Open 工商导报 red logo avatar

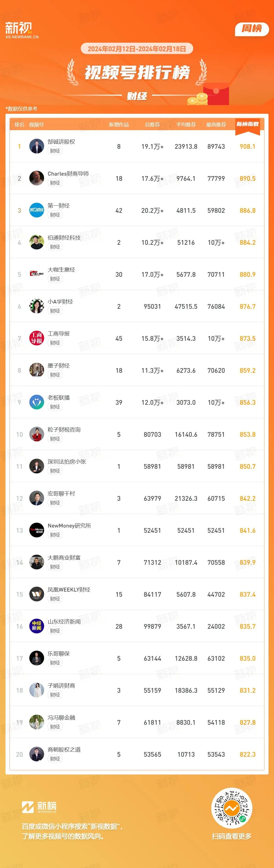pyautogui.click(x=36, y=338)
